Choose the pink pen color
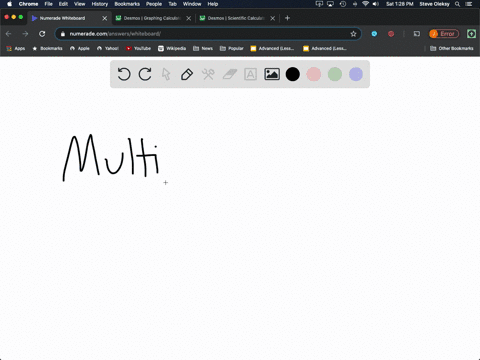This screenshot has width=480, height=360. tap(314, 74)
